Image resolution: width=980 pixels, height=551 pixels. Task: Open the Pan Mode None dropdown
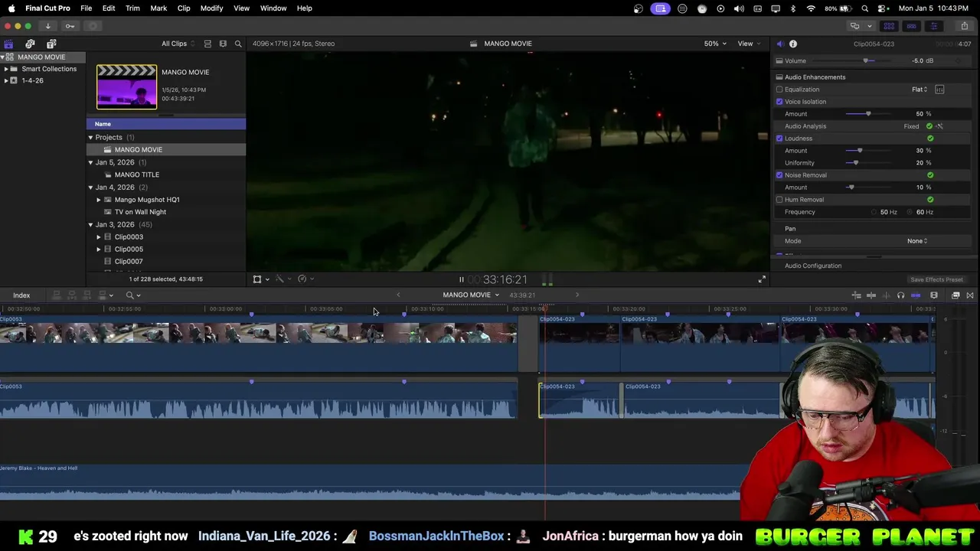(x=917, y=241)
